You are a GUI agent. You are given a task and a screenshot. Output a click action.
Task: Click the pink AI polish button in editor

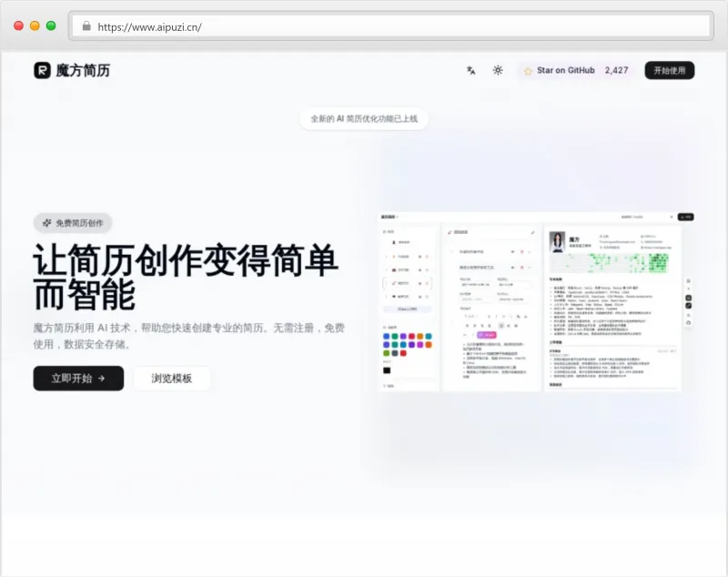point(487,335)
